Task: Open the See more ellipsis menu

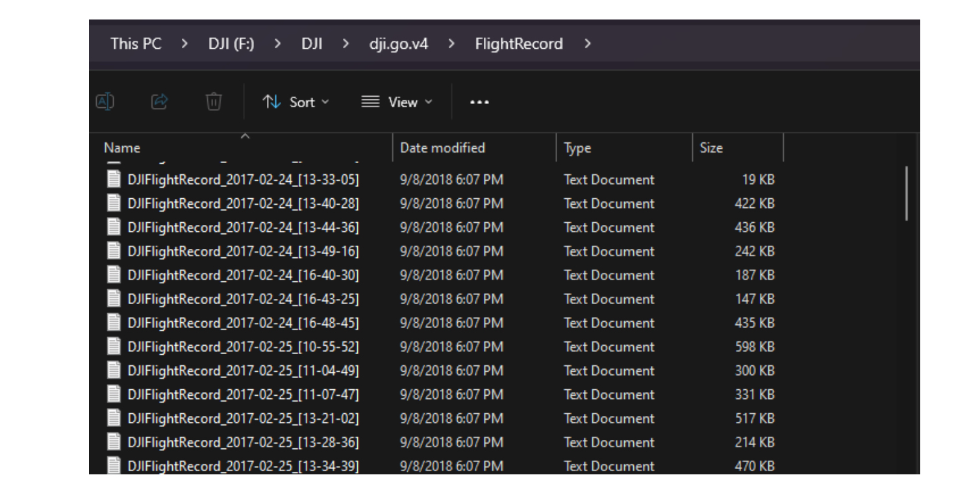Action: point(479,101)
